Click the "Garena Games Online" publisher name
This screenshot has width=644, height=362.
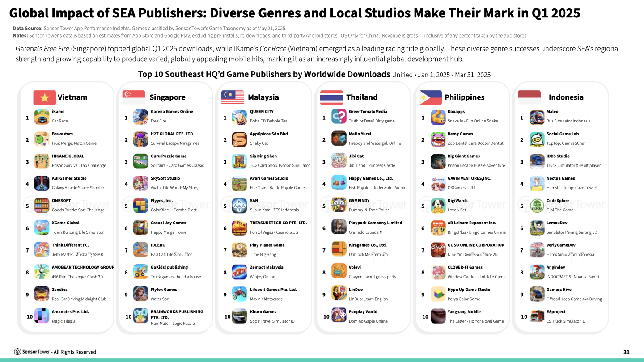(172, 112)
